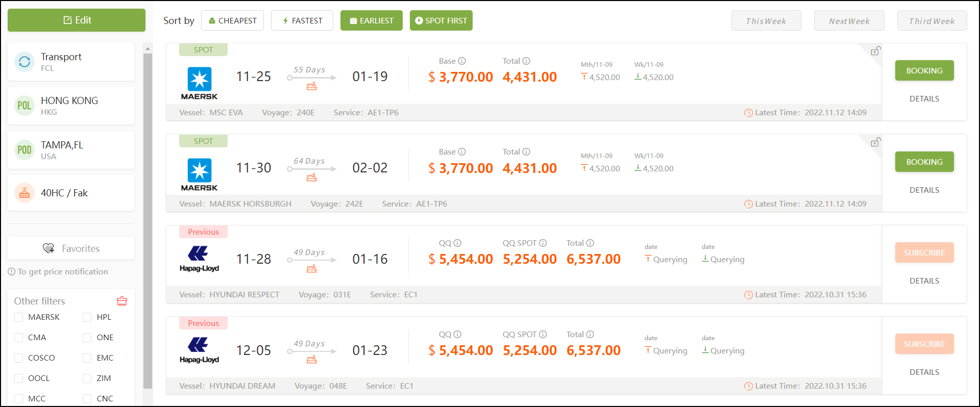The width and height of the screenshot is (980, 407).
Task: Click the POL Hong Kong port badge
Action: coord(24,106)
